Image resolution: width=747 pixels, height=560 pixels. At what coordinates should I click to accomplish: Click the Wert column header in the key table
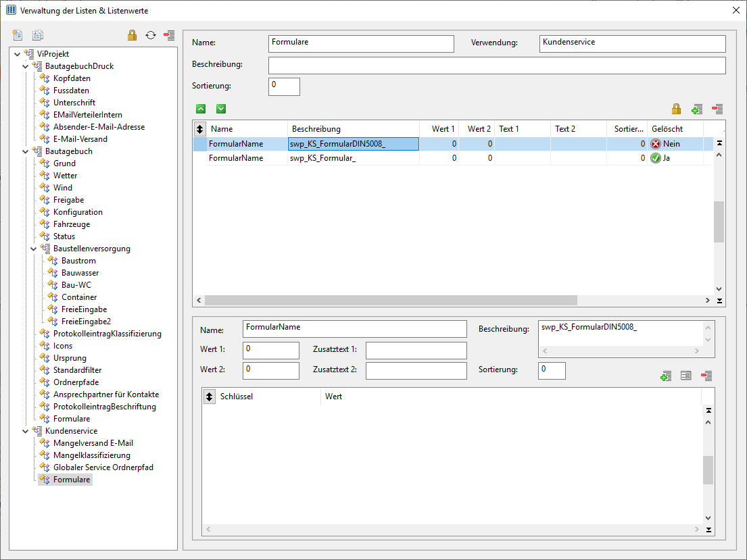(510, 397)
